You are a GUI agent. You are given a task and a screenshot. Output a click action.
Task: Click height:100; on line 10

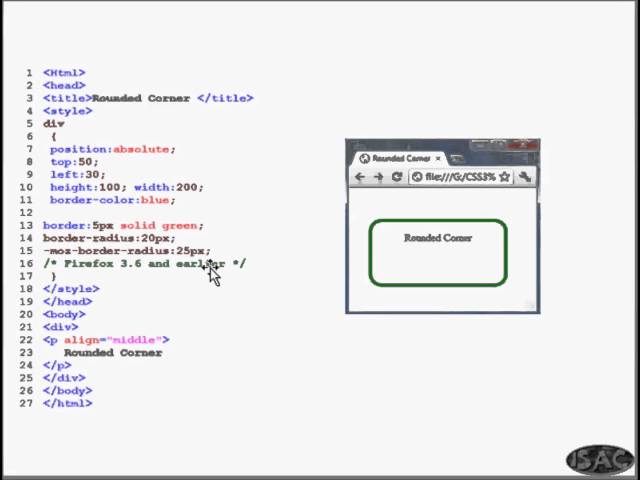89,187
